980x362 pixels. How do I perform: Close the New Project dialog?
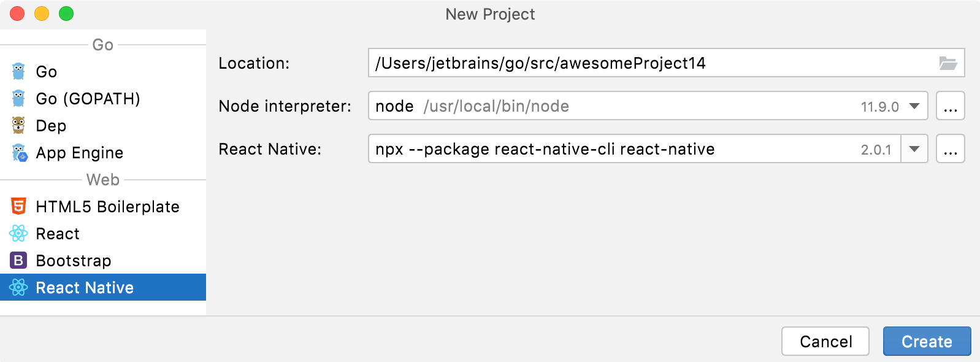(x=17, y=13)
